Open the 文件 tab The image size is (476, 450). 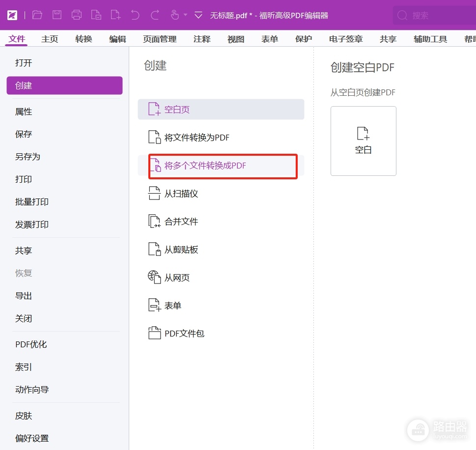(17, 39)
